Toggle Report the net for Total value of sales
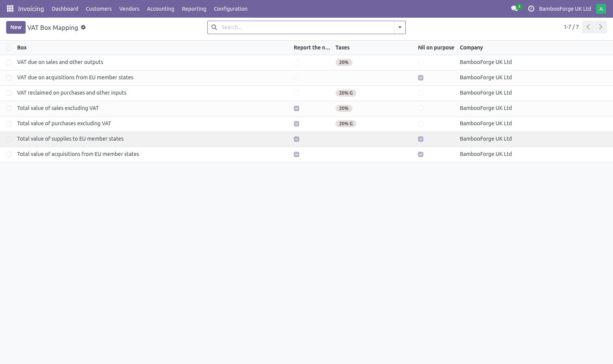The image size is (613, 364). click(x=297, y=108)
